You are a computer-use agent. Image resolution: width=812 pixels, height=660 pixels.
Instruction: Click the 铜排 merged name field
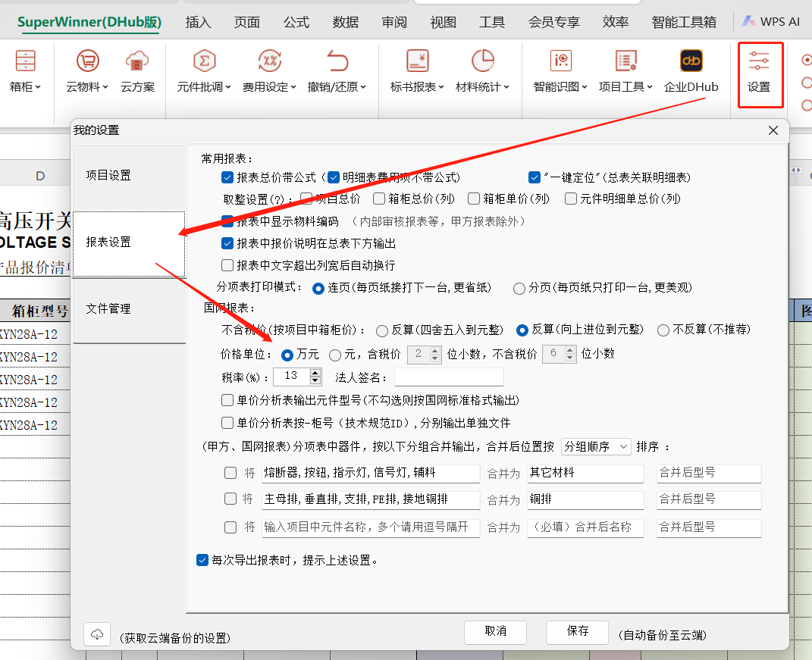[x=585, y=499]
